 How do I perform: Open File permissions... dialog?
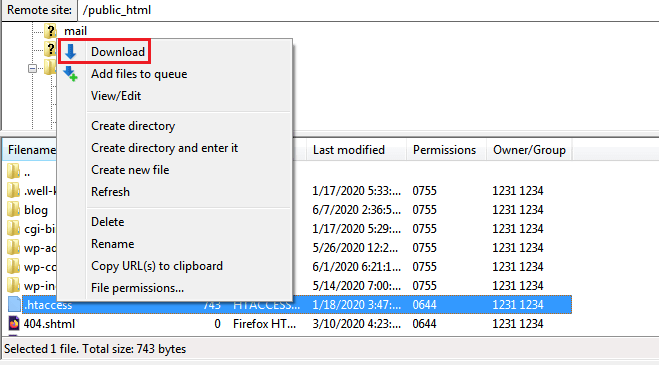(137, 288)
